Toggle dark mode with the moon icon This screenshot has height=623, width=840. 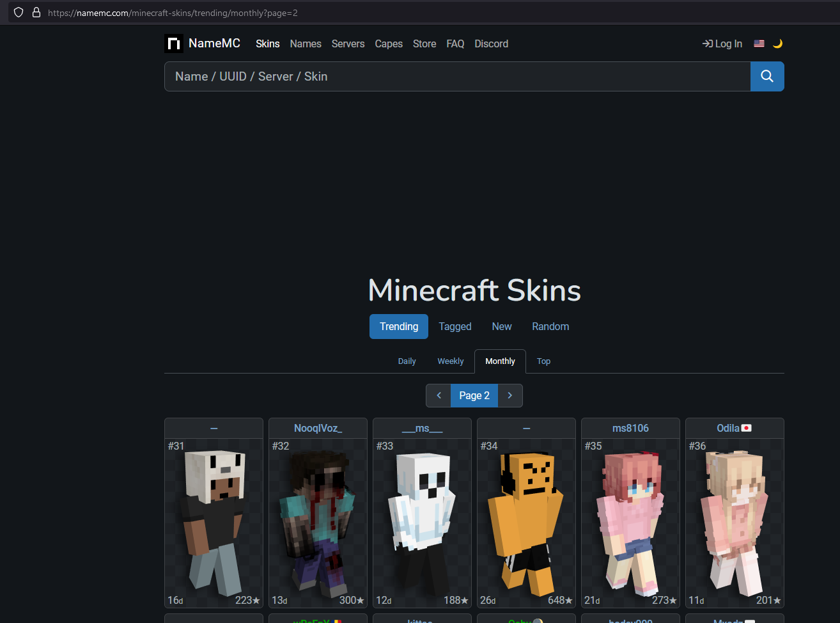[x=777, y=43]
